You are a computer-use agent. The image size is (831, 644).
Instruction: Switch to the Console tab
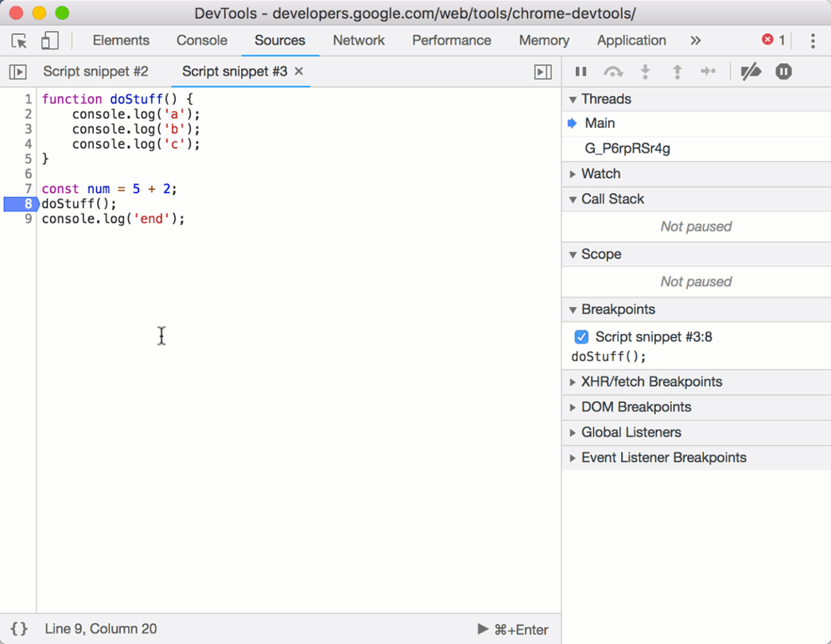coord(202,41)
